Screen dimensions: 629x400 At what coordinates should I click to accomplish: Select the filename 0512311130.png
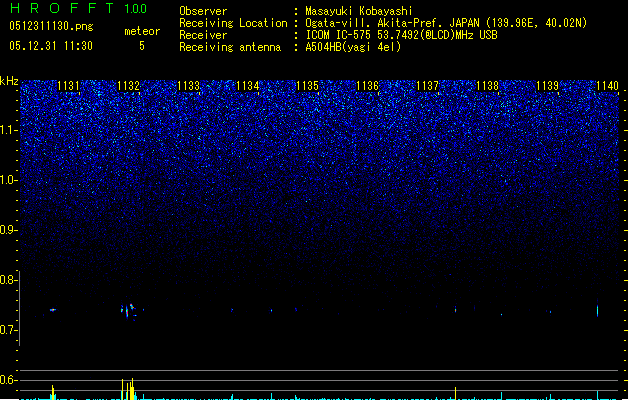click(x=51, y=26)
